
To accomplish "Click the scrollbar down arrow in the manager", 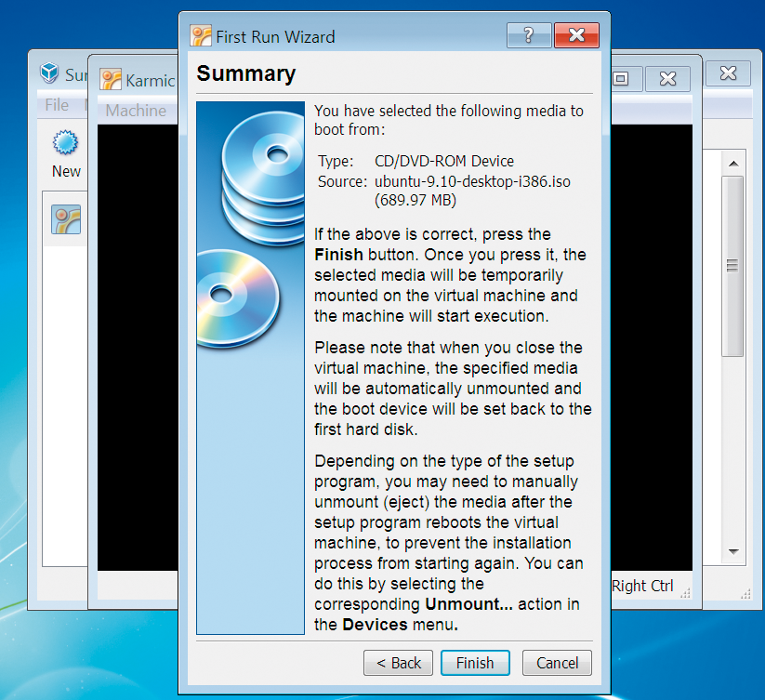I will pos(733,551).
